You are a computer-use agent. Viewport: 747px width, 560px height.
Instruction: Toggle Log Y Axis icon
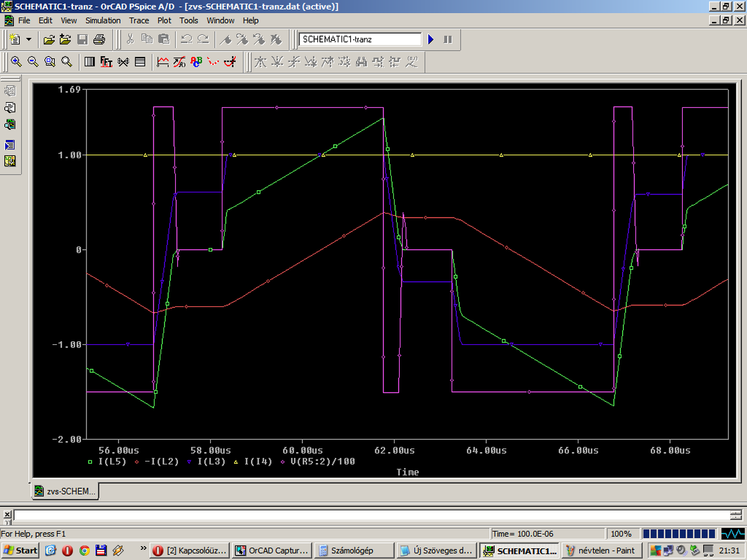[140, 62]
